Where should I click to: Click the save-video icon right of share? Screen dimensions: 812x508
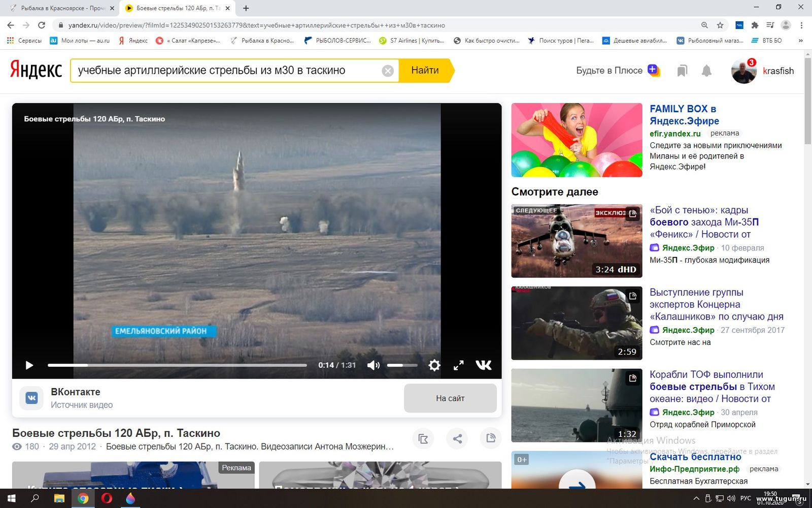(491, 438)
